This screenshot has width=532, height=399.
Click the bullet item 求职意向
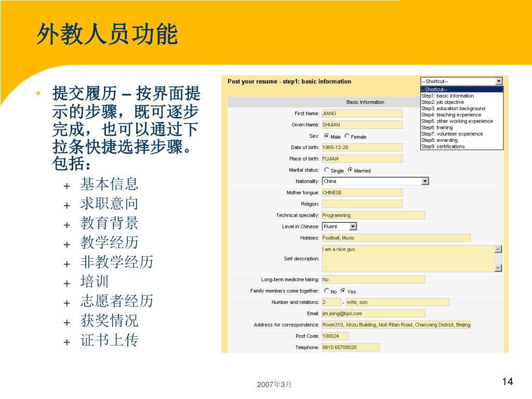[x=109, y=204]
